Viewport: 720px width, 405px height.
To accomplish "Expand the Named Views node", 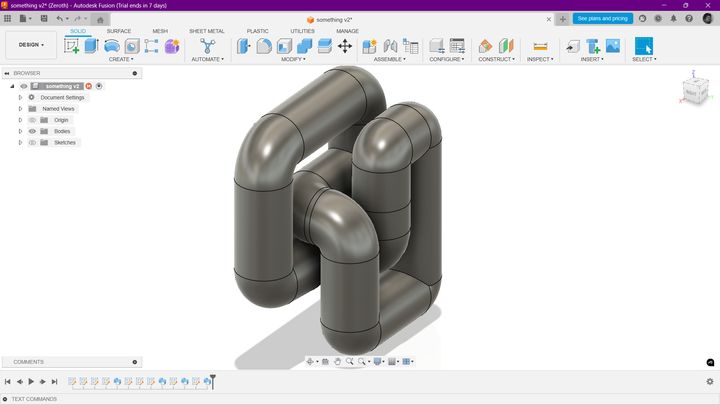I will coord(20,109).
